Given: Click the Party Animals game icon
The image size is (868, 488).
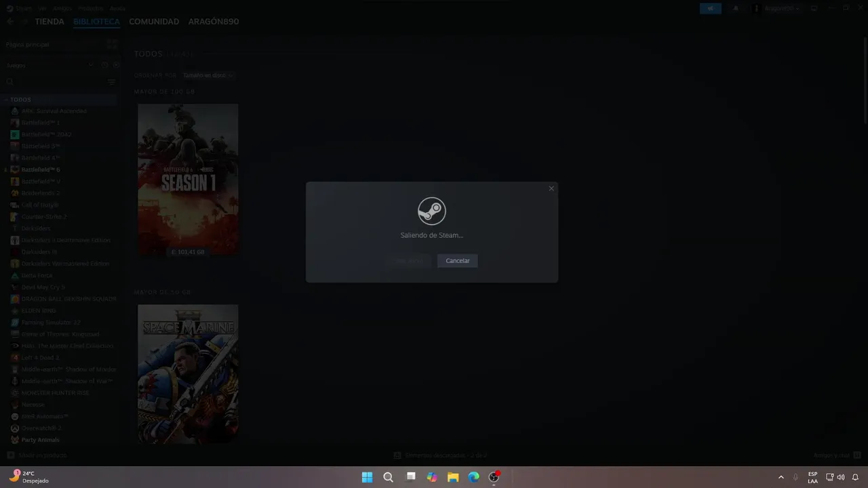Looking at the screenshot, I should pos(15,440).
